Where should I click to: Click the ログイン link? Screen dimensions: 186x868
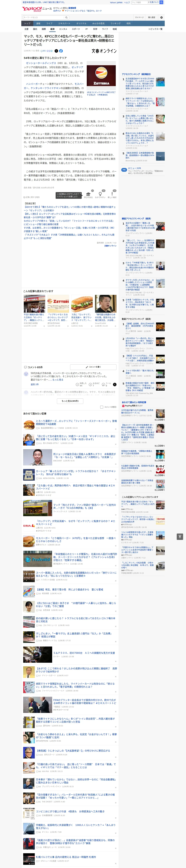(x=57, y=11)
